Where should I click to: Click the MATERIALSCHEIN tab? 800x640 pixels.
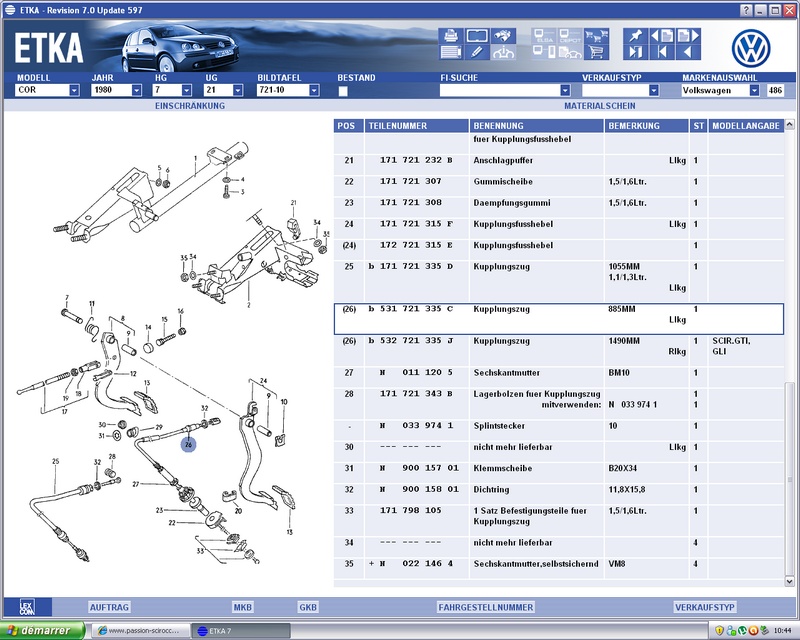pyautogui.click(x=600, y=106)
